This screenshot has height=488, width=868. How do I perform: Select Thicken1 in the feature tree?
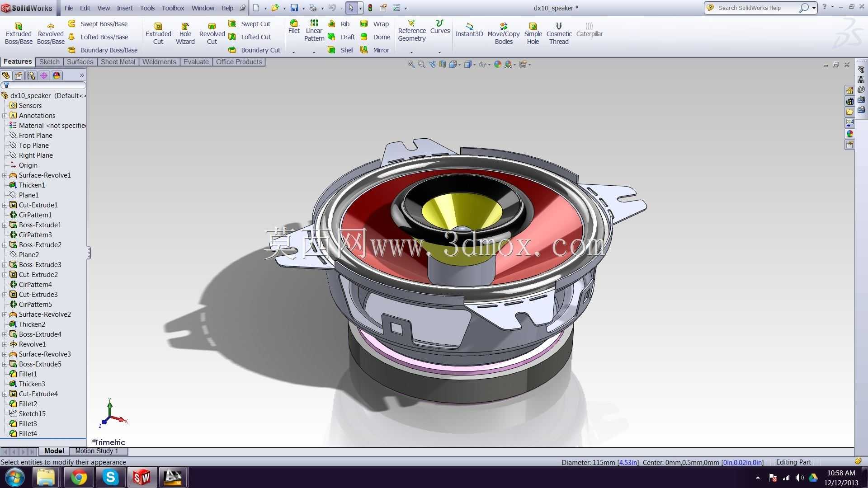[x=27, y=185]
